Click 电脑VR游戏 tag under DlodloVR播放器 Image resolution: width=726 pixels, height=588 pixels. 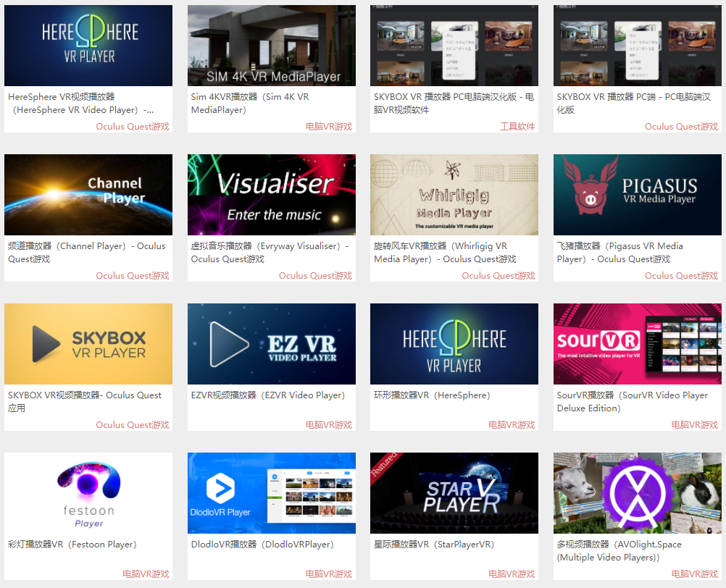point(329,574)
